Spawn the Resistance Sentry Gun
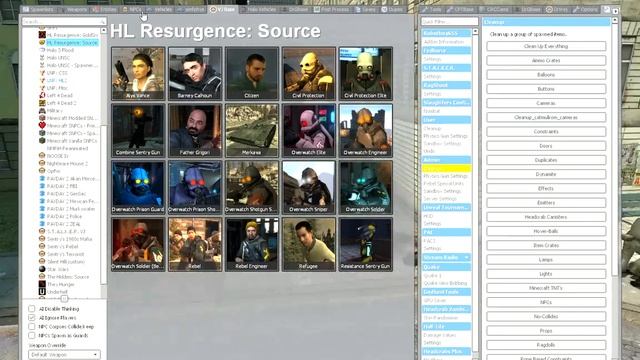640x360 pixels. pyautogui.click(x=365, y=244)
